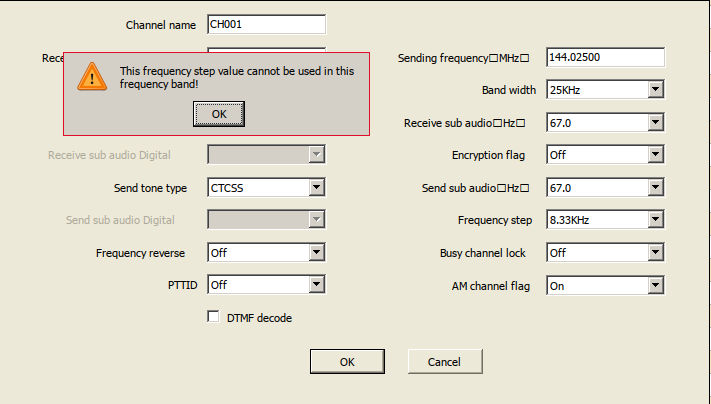Dismiss the frequency step warning with OK
711x404 pixels.
click(x=219, y=114)
